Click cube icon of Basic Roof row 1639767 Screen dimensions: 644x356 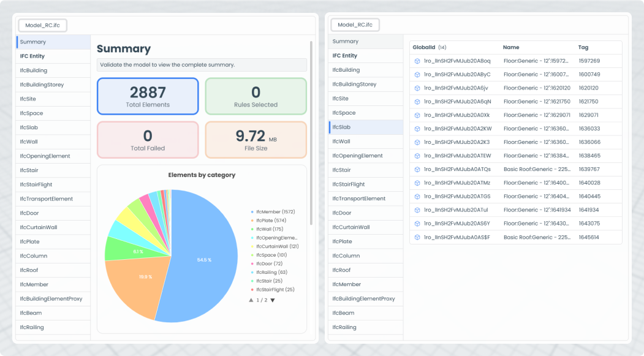(417, 169)
